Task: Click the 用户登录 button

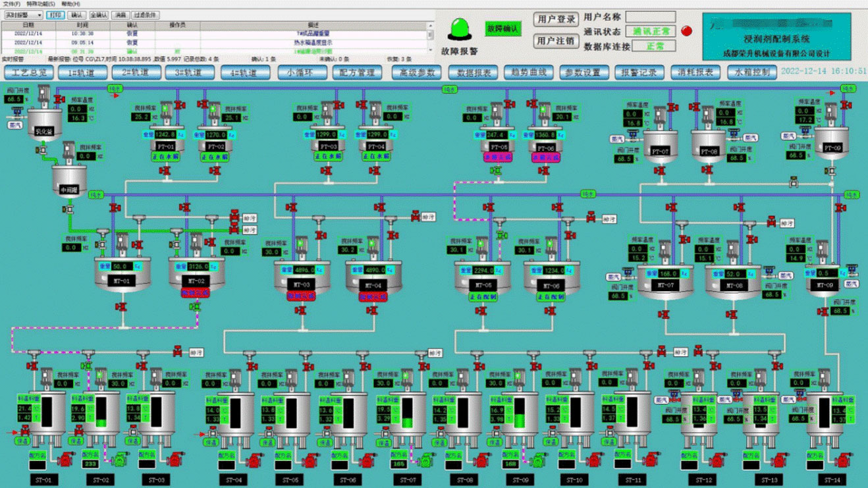Action: click(x=556, y=20)
